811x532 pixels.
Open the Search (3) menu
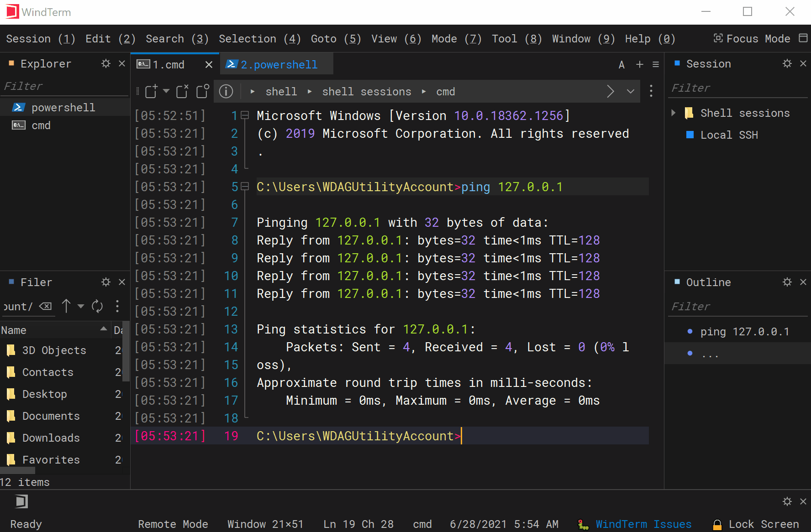[x=177, y=39]
